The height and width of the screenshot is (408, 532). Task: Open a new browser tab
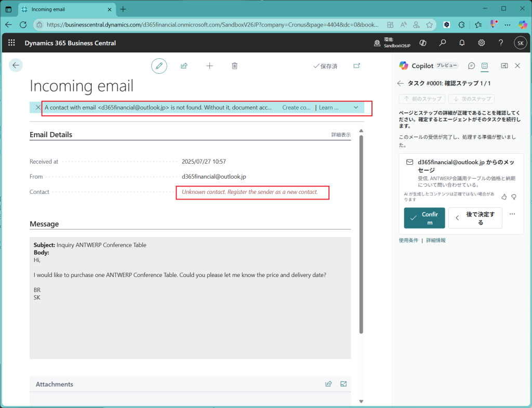(x=123, y=9)
